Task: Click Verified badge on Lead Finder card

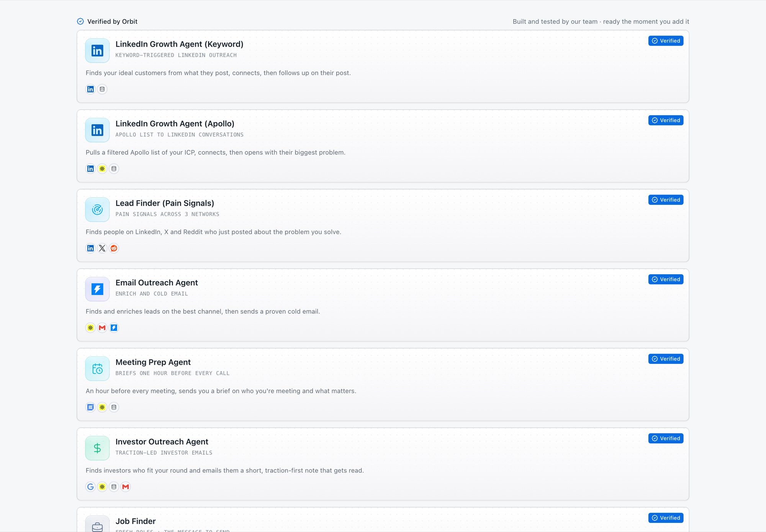Action: [x=666, y=200]
